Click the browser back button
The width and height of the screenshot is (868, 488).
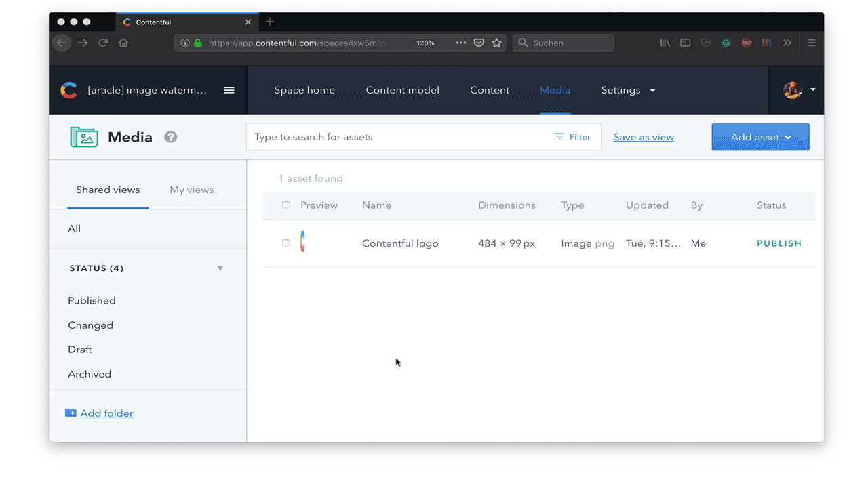click(x=62, y=43)
